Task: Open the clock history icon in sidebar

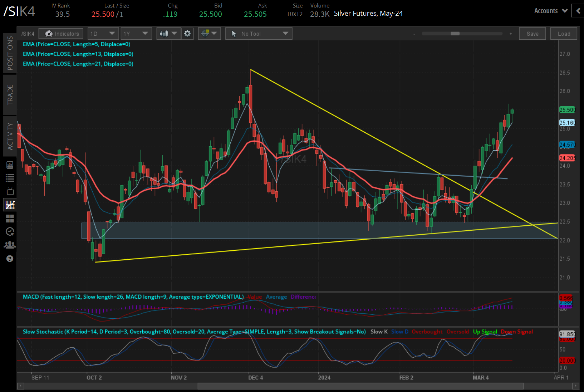Action: (x=10, y=232)
